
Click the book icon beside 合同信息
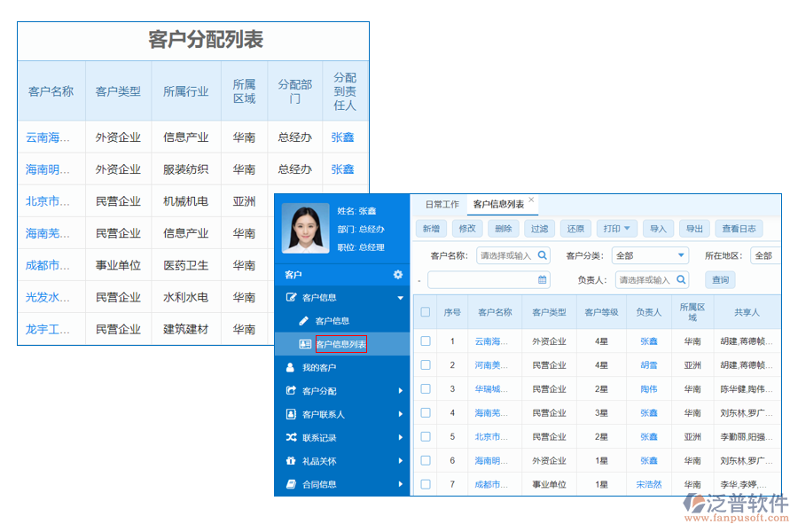[289, 483]
